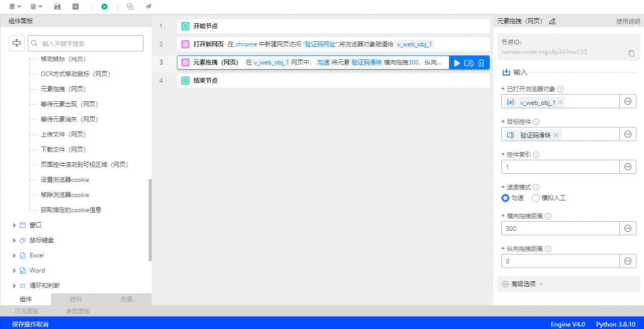
Task: Copy the node ID with copy icon
Action: click(631, 53)
